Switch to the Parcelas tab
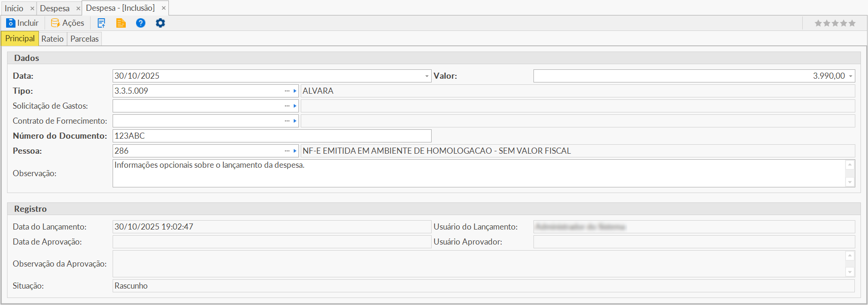The height and width of the screenshot is (305, 868). coord(84,39)
